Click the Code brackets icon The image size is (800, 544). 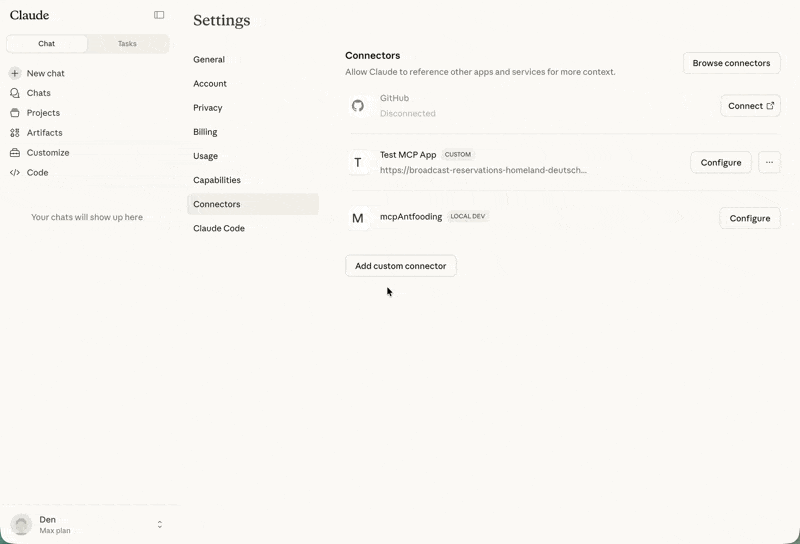pyautogui.click(x=15, y=172)
